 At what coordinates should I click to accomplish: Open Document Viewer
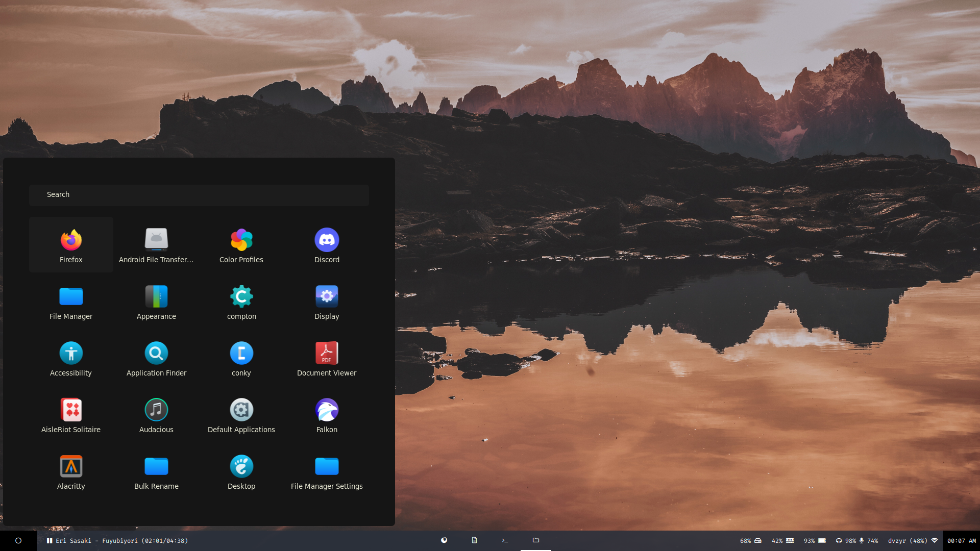(327, 358)
